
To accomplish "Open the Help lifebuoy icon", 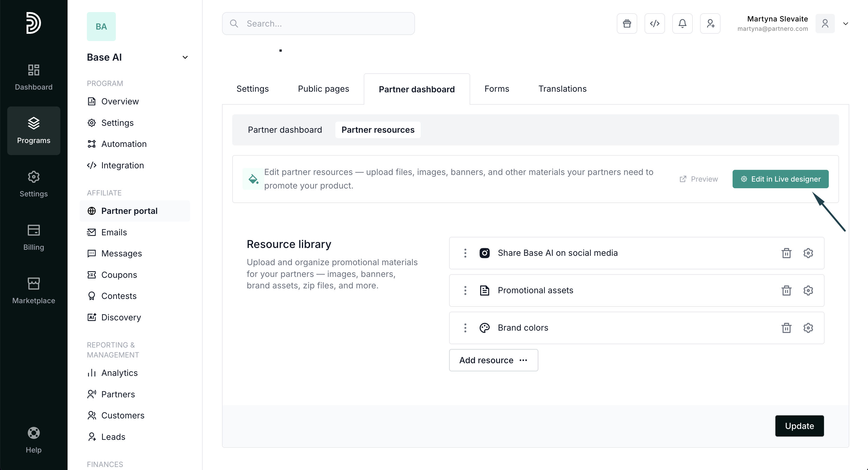I will coord(34,440).
